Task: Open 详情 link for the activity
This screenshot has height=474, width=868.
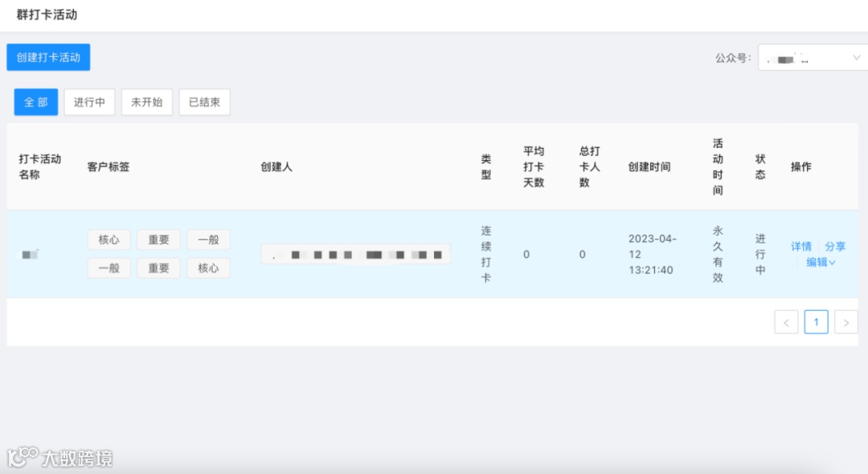Action: 801,247
